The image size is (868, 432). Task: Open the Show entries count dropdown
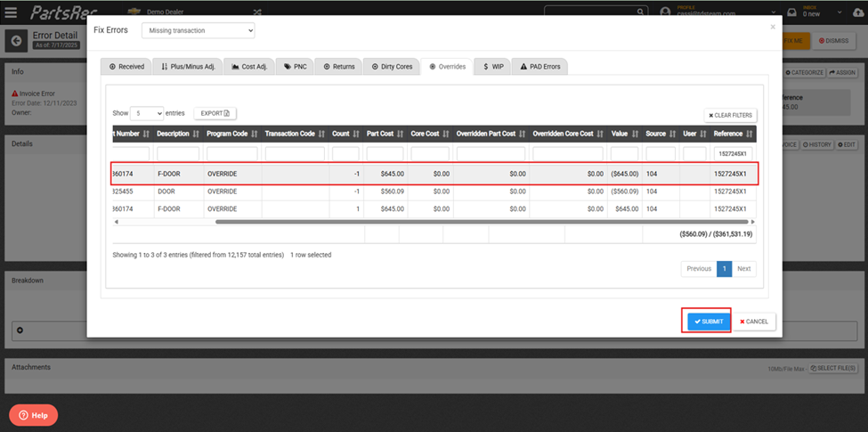147,113
